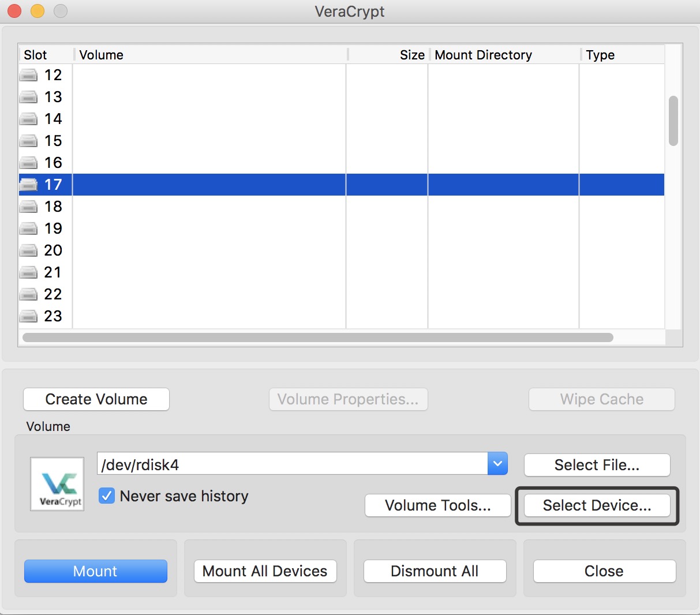The width and height of the screenshot is (700, 615).
Task: Open the volume path dropdown arrow
Action: pyautogui.click(x=497, y=463)
